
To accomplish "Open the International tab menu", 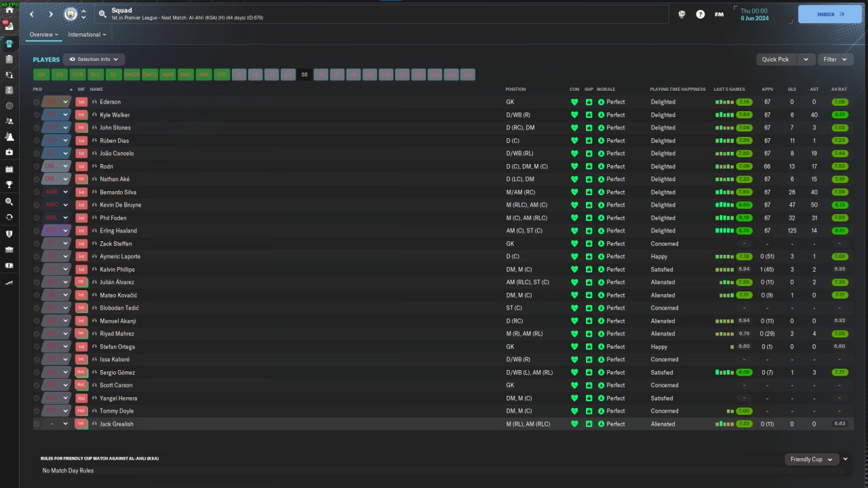I will tap(87, 35).
